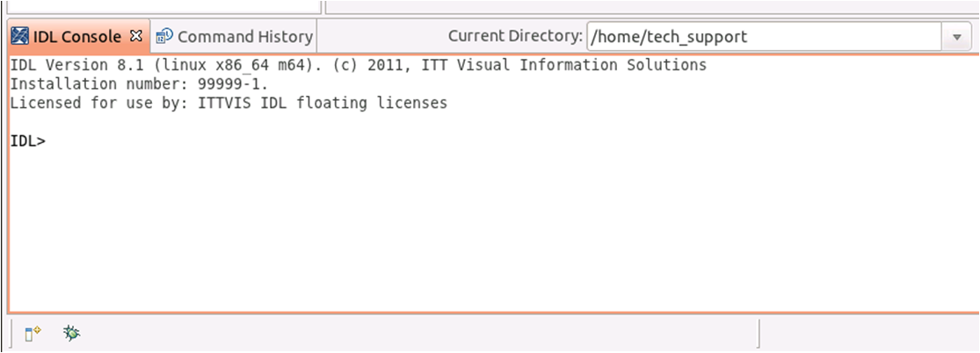
Task: Click the blank area right of Command History tab
Action: pos(378,37)
